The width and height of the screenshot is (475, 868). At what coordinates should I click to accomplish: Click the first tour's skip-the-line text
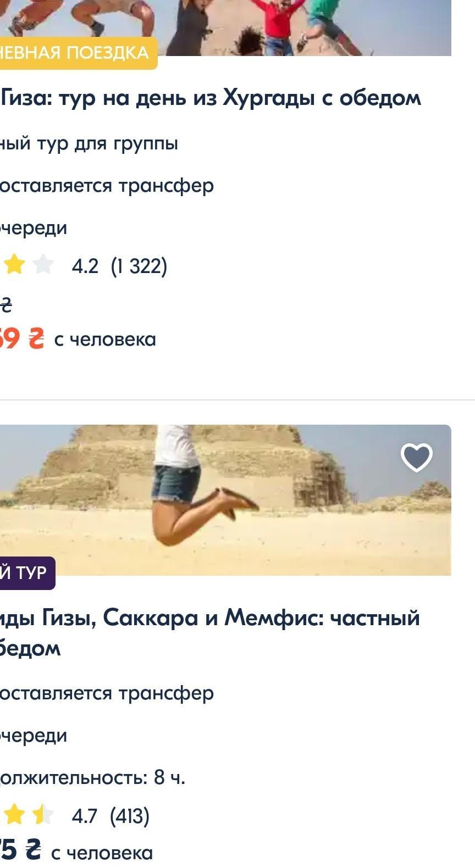pyautogui.click(x=34, y=228)
